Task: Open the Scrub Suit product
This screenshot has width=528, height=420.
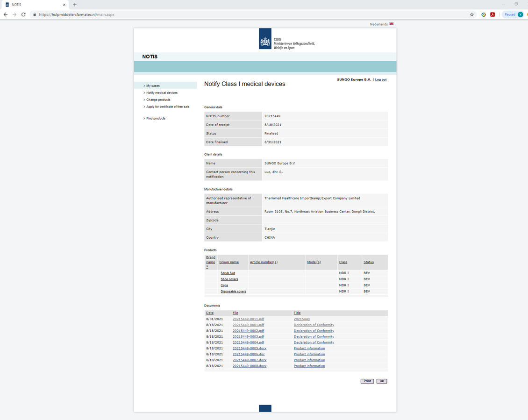Action: coord(228,273)
